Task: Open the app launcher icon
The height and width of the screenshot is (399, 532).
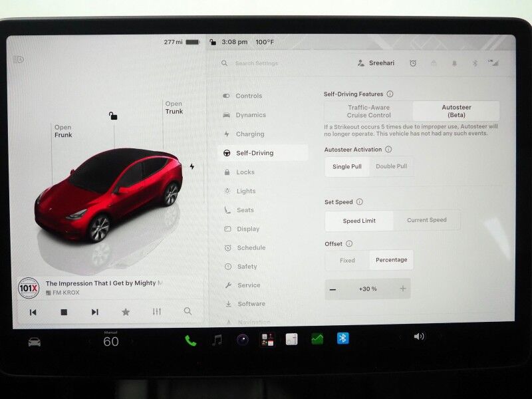Action: coord(267,340)
